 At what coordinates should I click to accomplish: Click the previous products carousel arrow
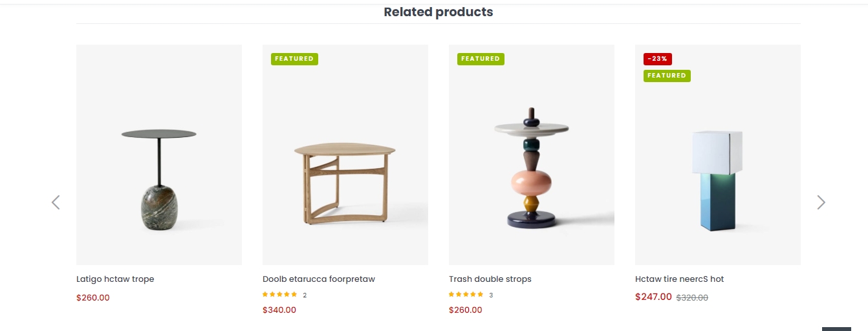pos(56,202)
